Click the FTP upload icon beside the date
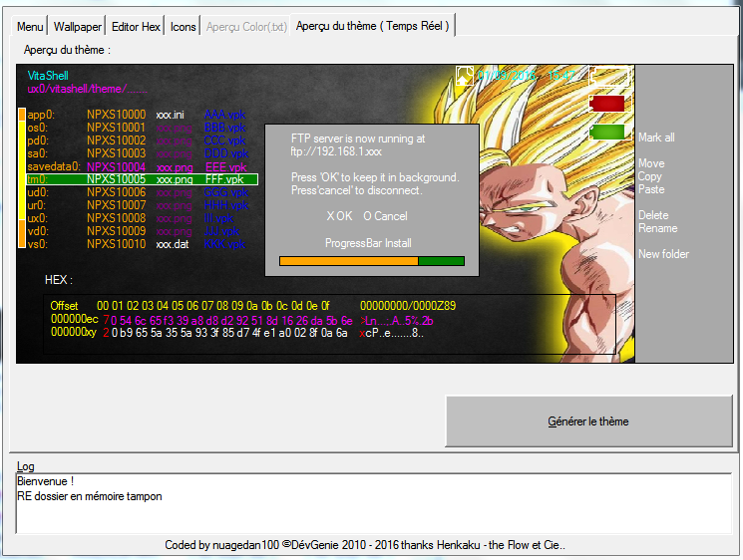The width and height of the screenshot is (743, 560). (x=465, y=76)
